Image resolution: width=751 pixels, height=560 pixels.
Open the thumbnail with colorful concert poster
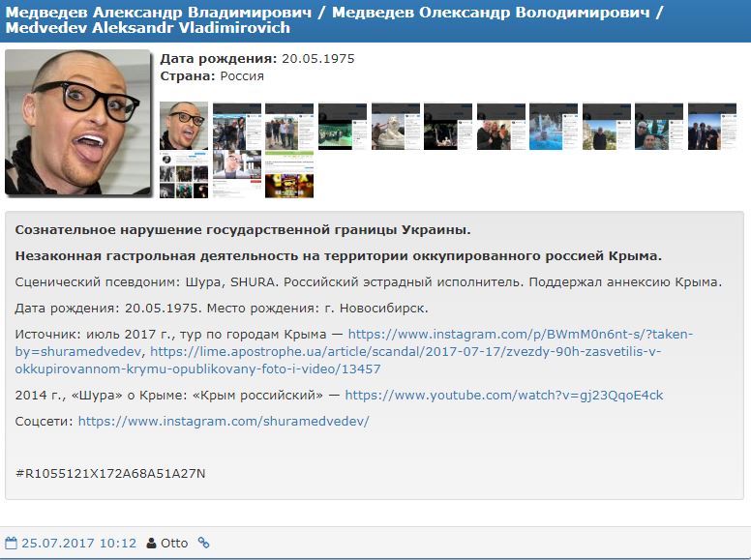coord(289,175)
